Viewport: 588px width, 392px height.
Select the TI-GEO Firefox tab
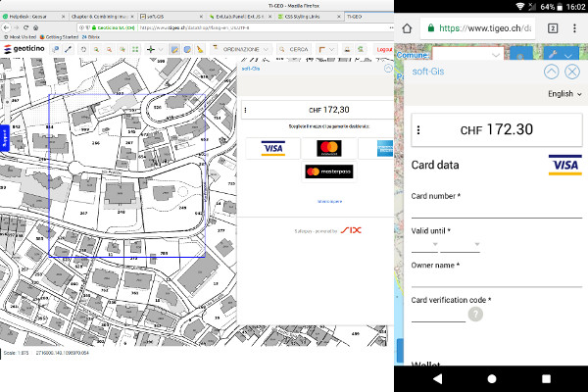368,17
